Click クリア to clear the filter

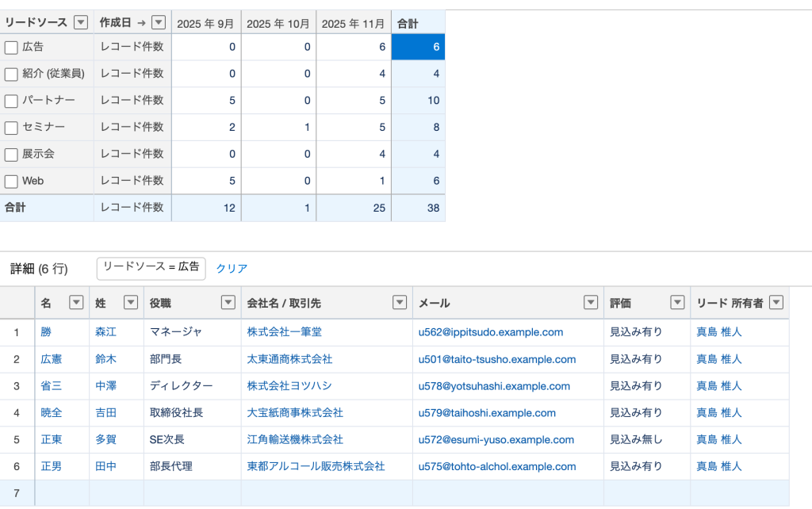tap(232, 269)
